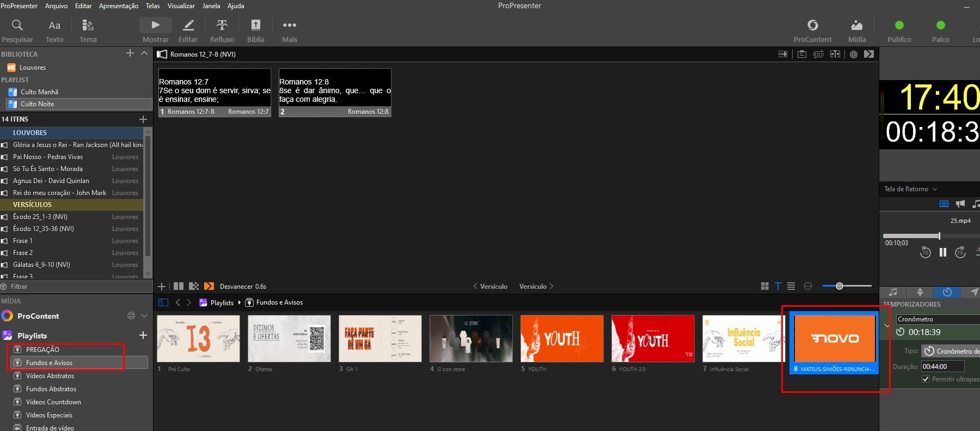Screen dimensions: 980x431
Task: Open the split columns icon in presentation header
Action: point(835,54)
